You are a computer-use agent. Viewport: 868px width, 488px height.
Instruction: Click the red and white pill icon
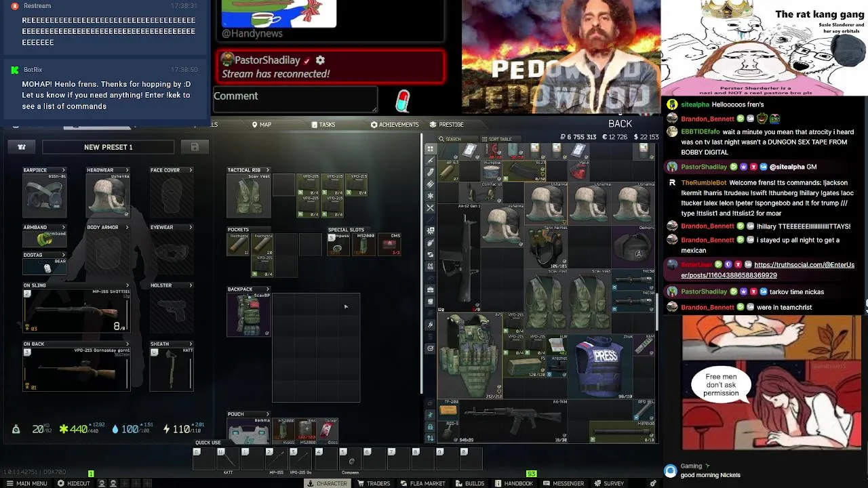[x=403, y=102]
